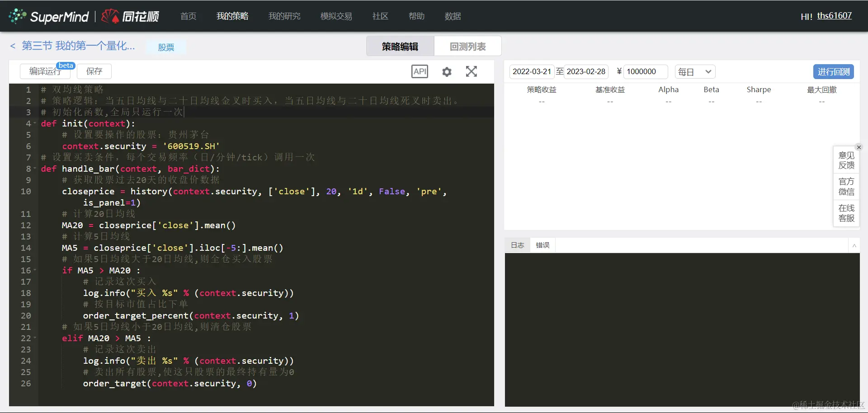Click inside the log output console

[x=682, y=330]
